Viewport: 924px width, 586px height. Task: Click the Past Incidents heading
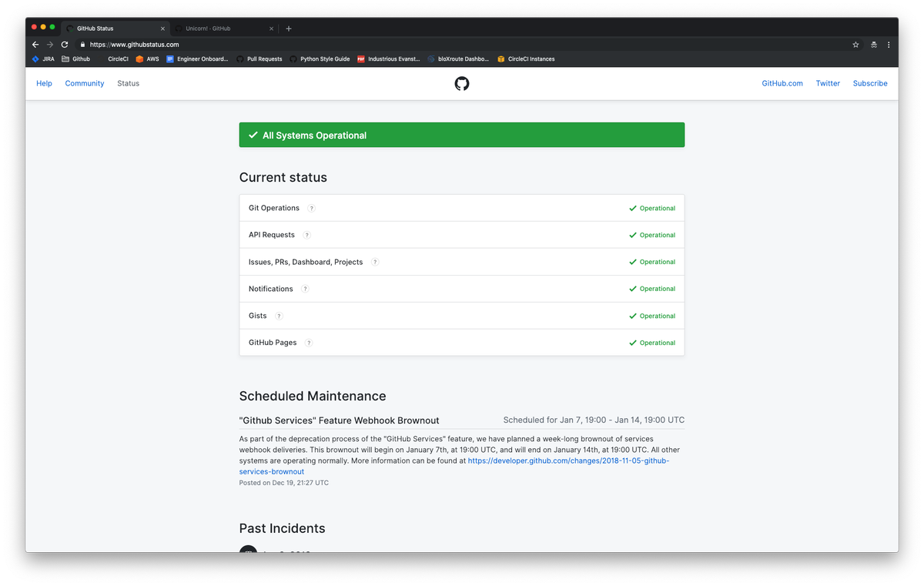[282, 528]
